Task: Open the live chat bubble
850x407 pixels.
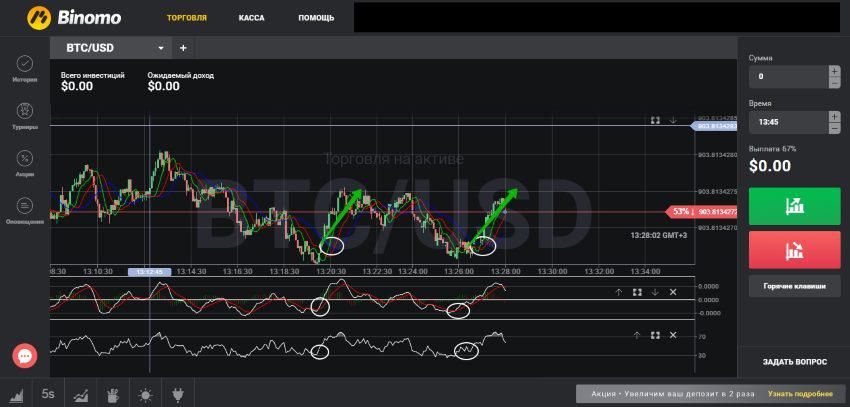Action: (25, 356)
